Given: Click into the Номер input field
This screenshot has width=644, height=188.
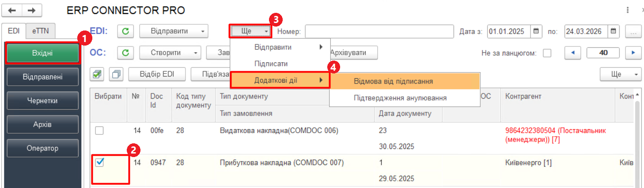Looking at the screenshot, I should tap(379, 31).
